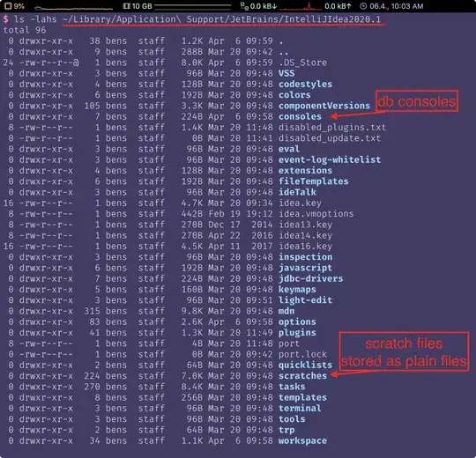Click the 'Dec 17 2014' date of idea13.key
The image size is (476, 458).
coord(241,225)
